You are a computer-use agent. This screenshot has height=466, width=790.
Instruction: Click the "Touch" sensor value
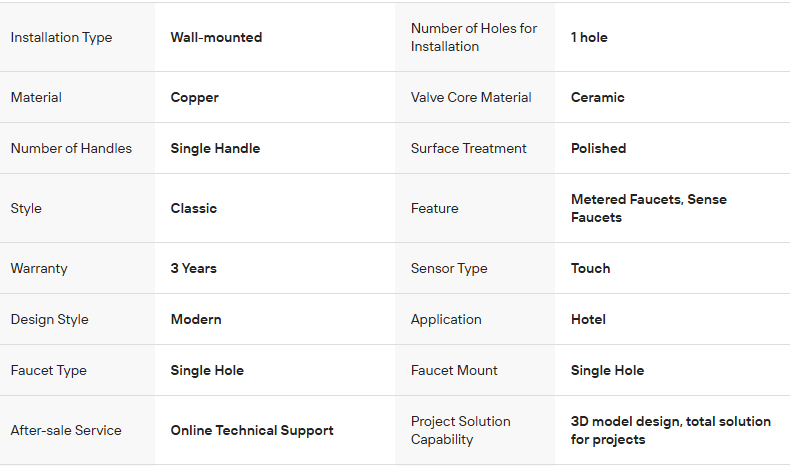point(590,268)
